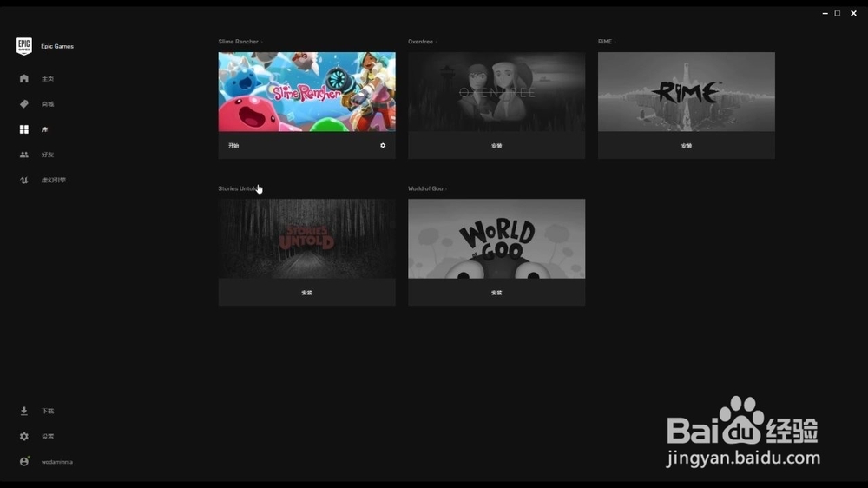Open the World of Goo title link

425,188
